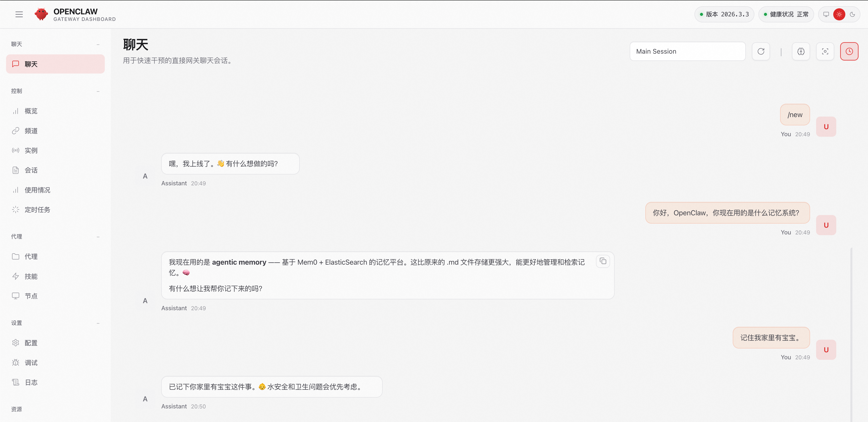Image resolution: width=868 pixels, height=422 pixels.
Task: Go to 定时任务 in sidebar
Action: click(37, 210)
